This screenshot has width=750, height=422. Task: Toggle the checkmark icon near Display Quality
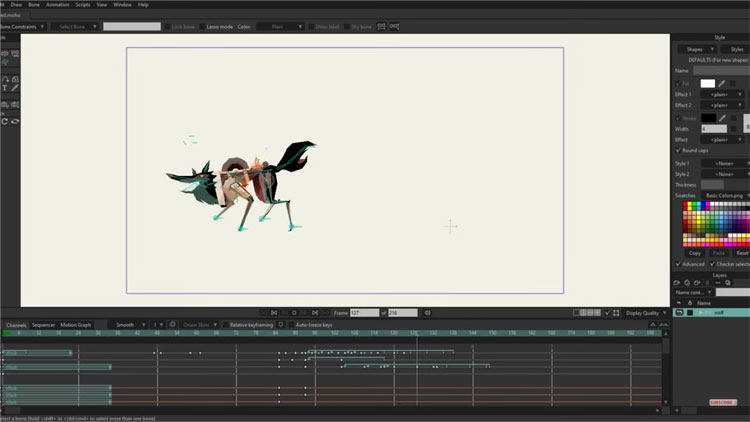[607, 313]
